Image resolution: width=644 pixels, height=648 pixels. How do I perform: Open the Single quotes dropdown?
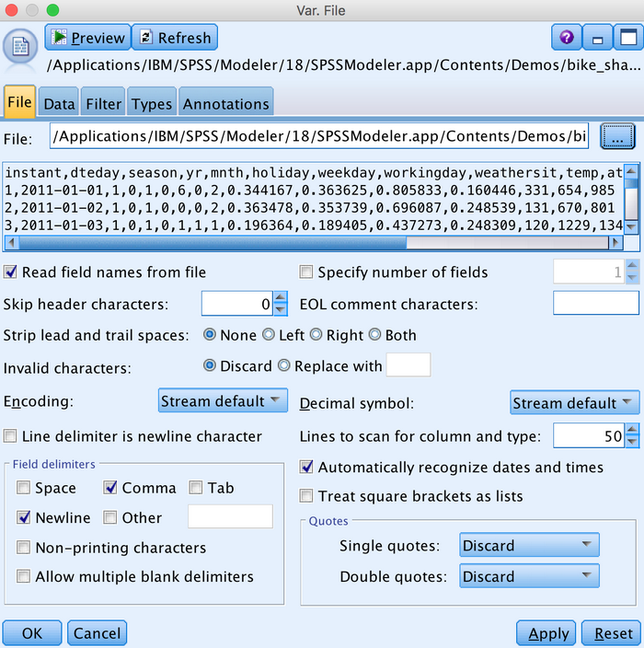[x=529, y=546]
